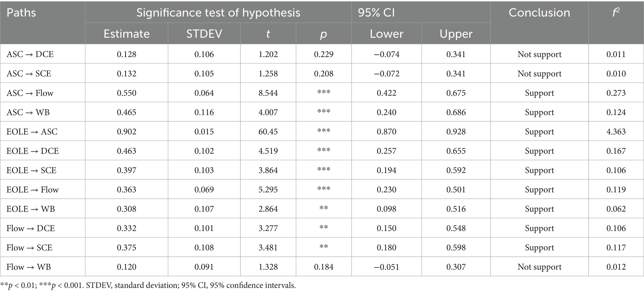The image size is (644, 293).
Task: Click the Paths column header
Action: [21, 13]
